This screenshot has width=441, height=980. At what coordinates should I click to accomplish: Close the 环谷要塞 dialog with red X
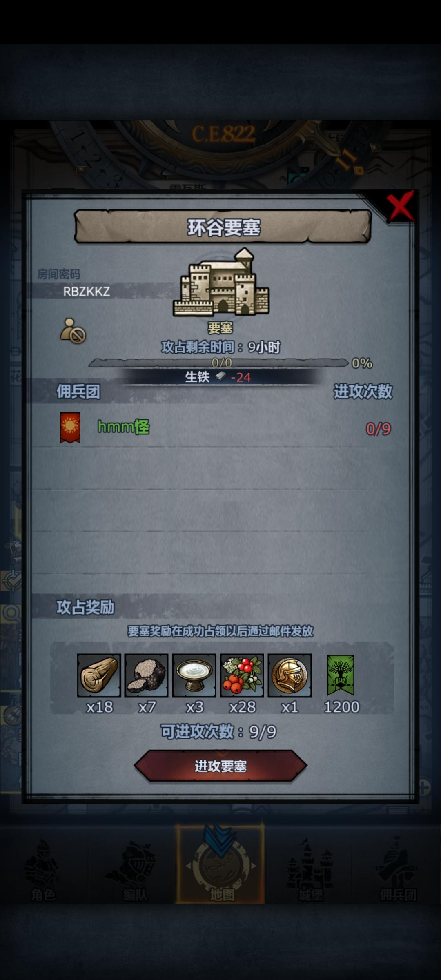(401, 207)
